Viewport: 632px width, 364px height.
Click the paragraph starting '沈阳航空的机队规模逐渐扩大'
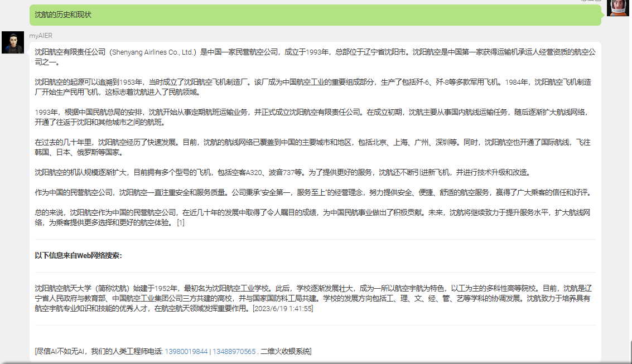[283, 173]
